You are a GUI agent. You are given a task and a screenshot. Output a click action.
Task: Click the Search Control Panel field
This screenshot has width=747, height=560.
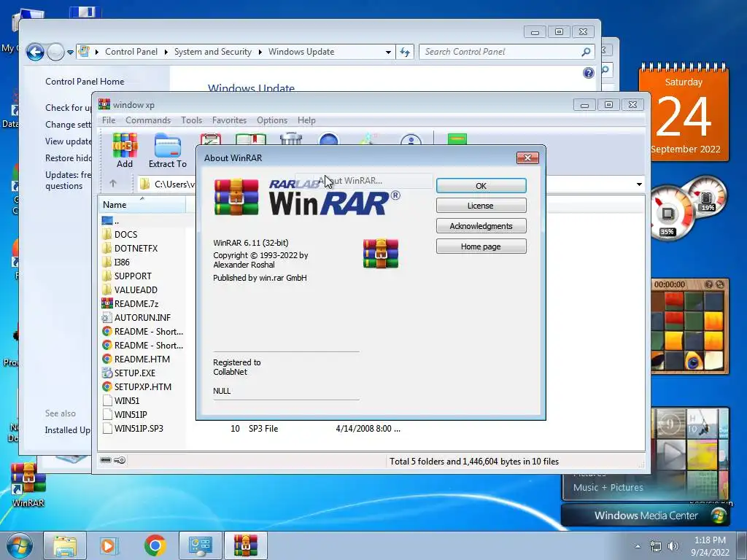tap(506, 52)
